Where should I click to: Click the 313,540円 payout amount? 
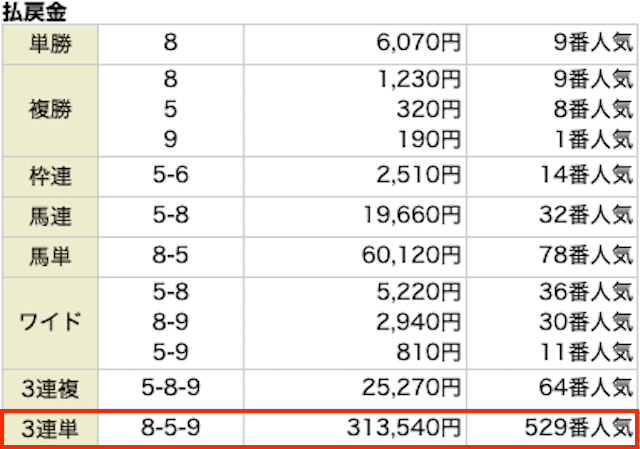(404, 428)
